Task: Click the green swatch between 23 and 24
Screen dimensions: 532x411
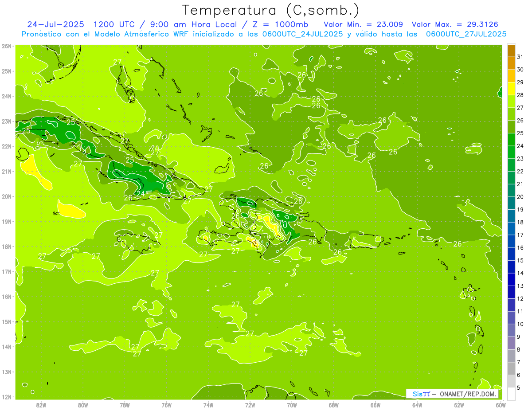Action: [x=511, y=152]
